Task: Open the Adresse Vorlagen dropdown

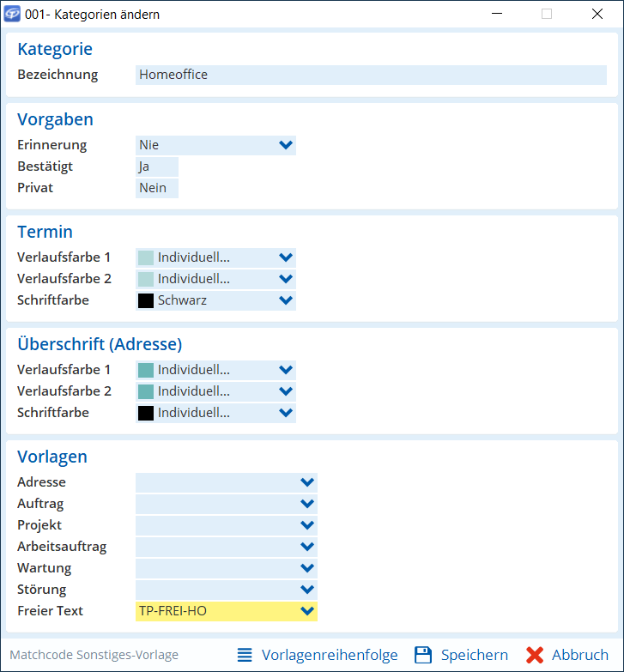Action: 227,482
